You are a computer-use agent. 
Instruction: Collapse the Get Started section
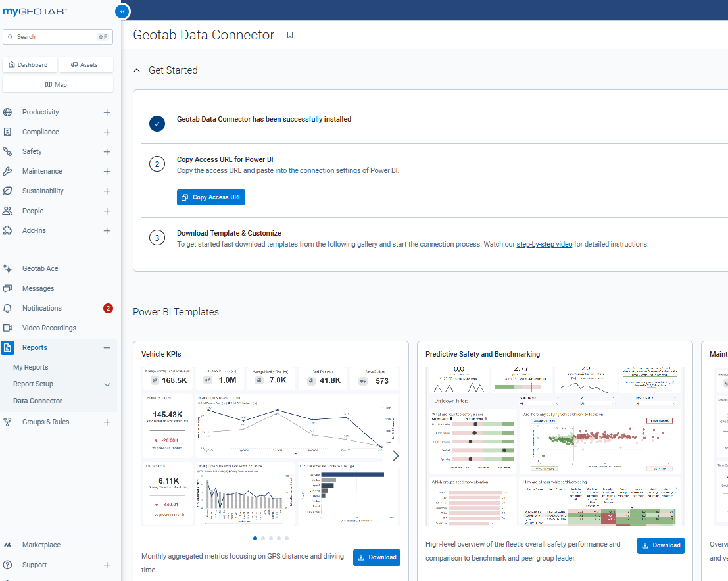coord(137,70)
